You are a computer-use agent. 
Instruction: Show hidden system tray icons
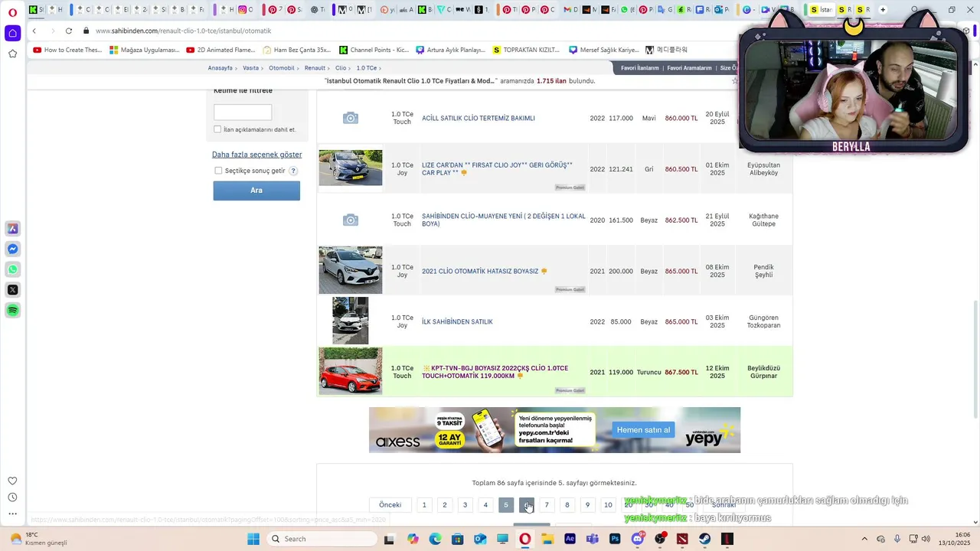pyautogui.click(x=864, y=539)
